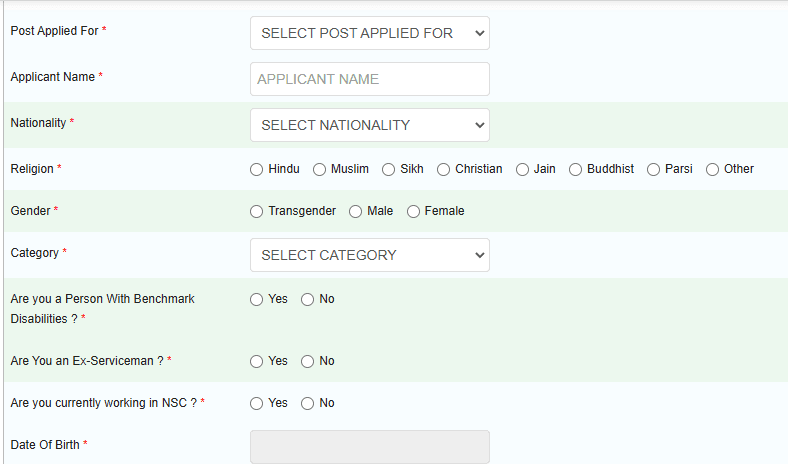Open the Post Applied For dropdown
Screen dimensions: 788x464
[369, 33]
